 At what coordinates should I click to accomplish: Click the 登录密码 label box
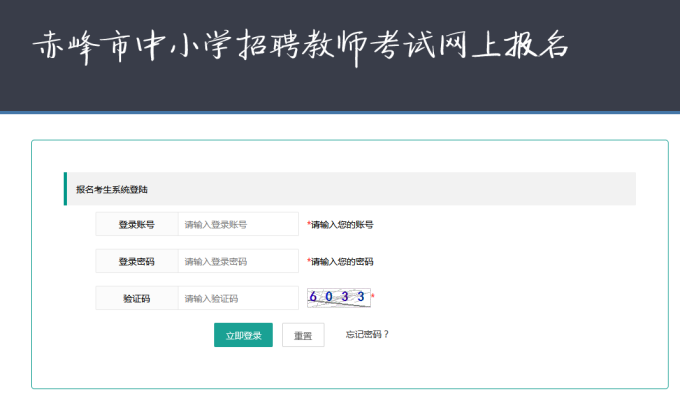point(137,262)
